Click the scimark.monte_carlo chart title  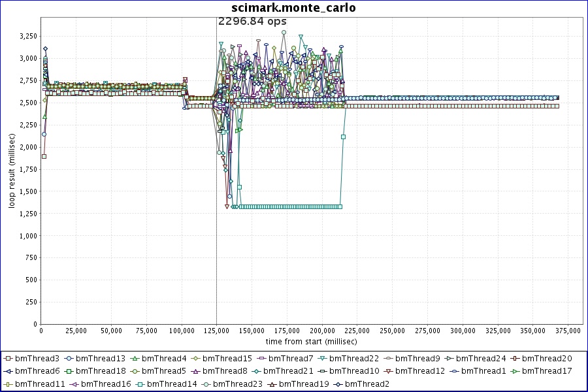pyautogui.click(x=294, y=8)
